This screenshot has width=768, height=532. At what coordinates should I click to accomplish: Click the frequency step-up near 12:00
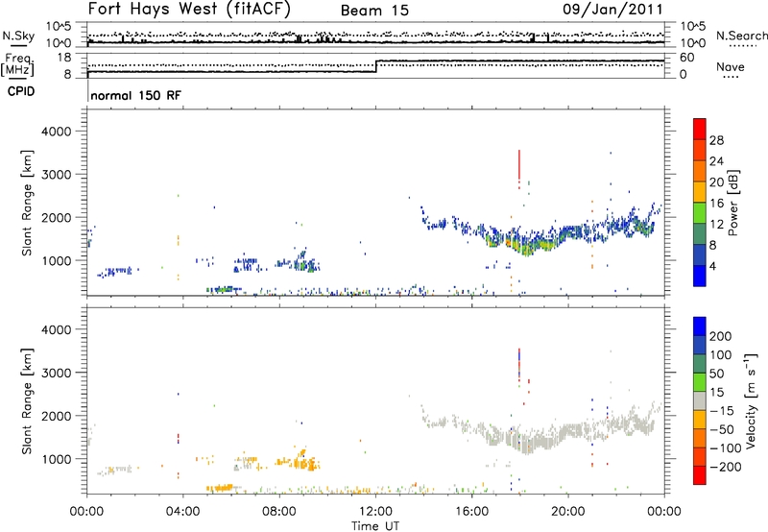(376, 66)
